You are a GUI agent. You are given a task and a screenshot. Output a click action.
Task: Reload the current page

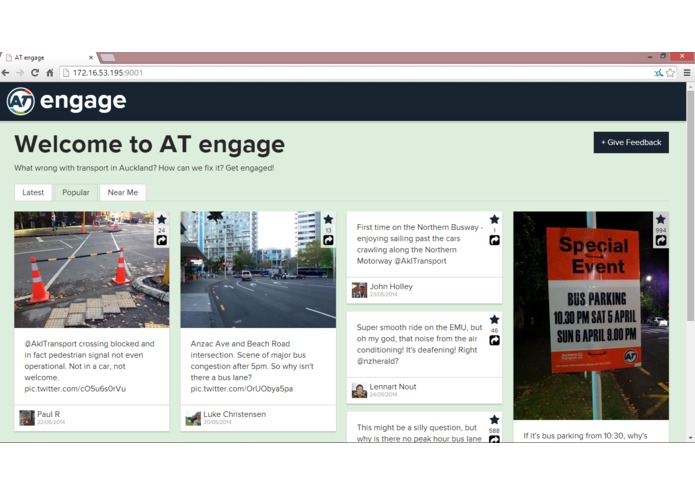[35, 73]
